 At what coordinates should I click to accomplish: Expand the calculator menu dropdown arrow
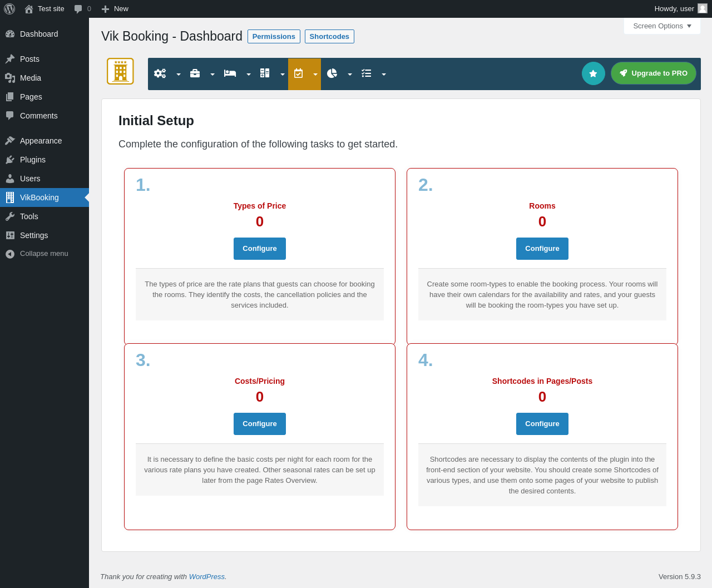click(x=283, y=75)
